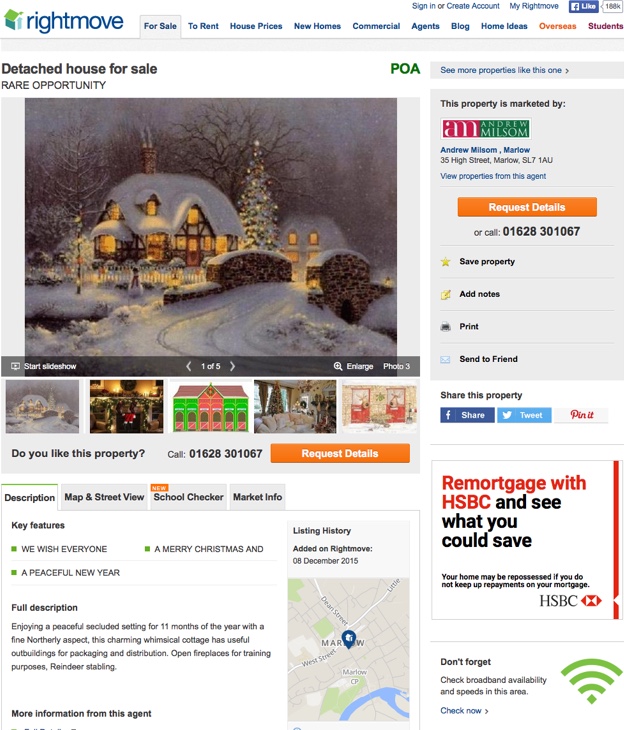This screenshot has width=624, height=730.
Task: Pin the property with Pin it
Action: click(582, 415)
